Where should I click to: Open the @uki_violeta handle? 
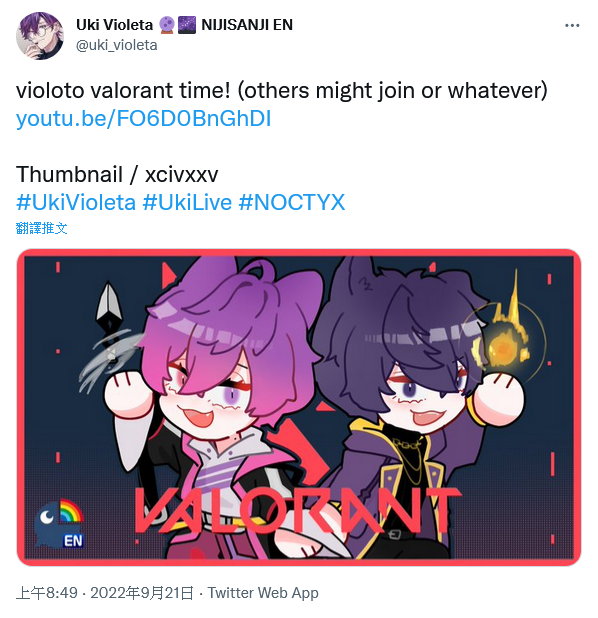pos(116,45)
